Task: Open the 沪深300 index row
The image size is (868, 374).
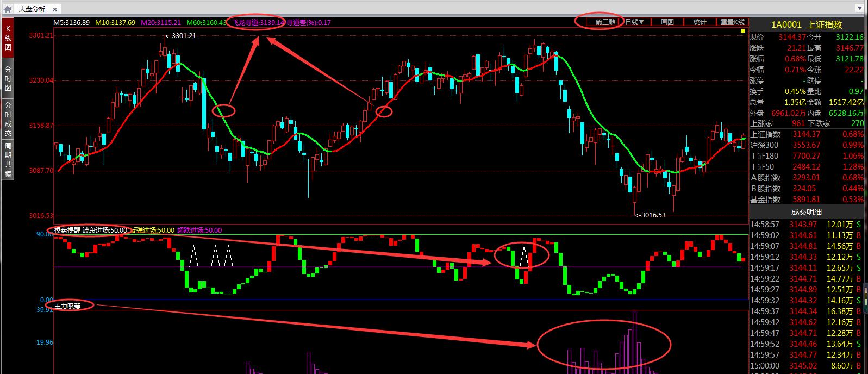Action: (807, 145)
